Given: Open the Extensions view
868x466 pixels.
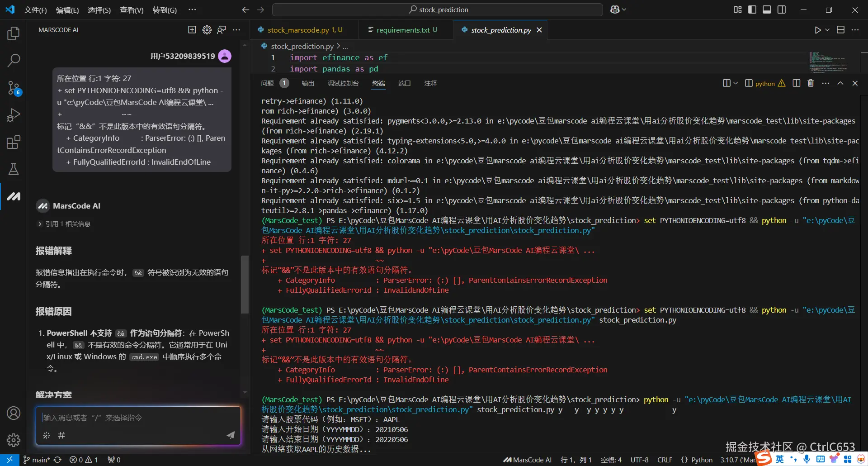Looking at the screenshot, I should click(14, 142).
